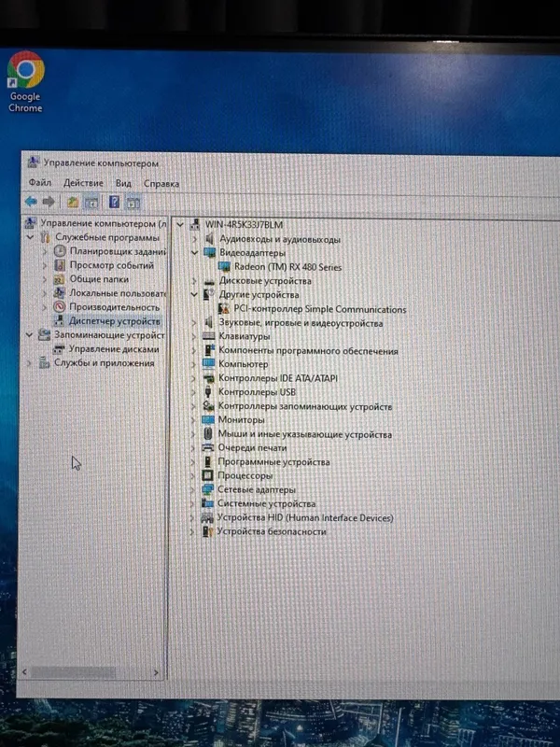Viewport: 560px width, 747px height.
Task: Toggle the console tree pane icon
Action: (91, 203)
